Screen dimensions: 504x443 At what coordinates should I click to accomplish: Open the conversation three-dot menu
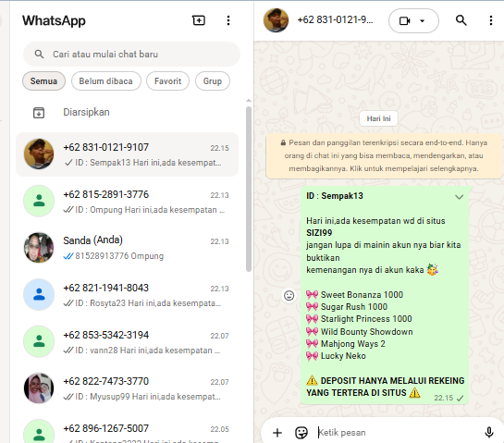[490, 20]
